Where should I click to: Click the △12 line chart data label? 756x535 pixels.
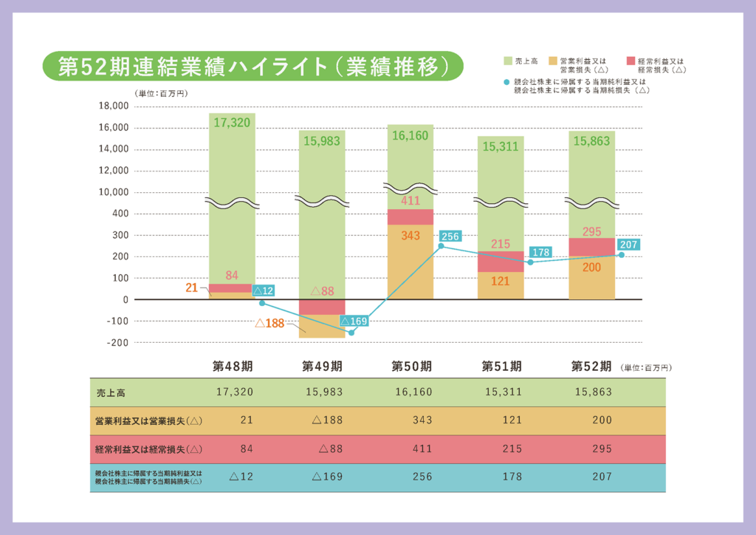point(263,291)
